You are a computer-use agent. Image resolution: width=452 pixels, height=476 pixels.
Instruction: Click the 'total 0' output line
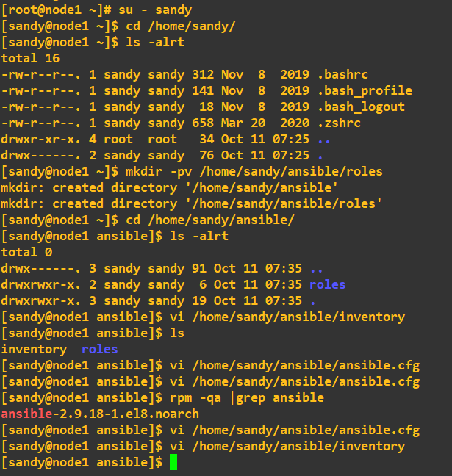point(26,252)
